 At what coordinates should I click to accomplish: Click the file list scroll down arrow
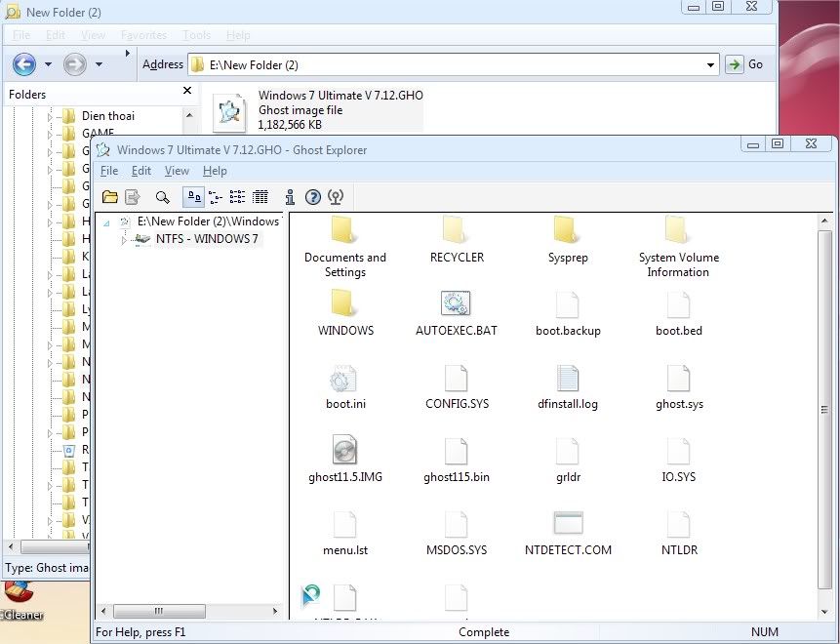point(824,612)
